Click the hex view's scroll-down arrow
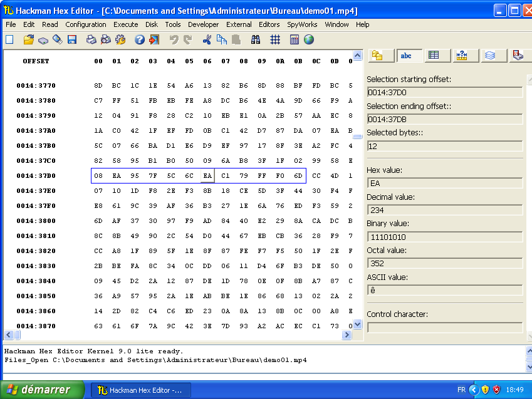The image size is (532, 399). (x=357, y=324)
